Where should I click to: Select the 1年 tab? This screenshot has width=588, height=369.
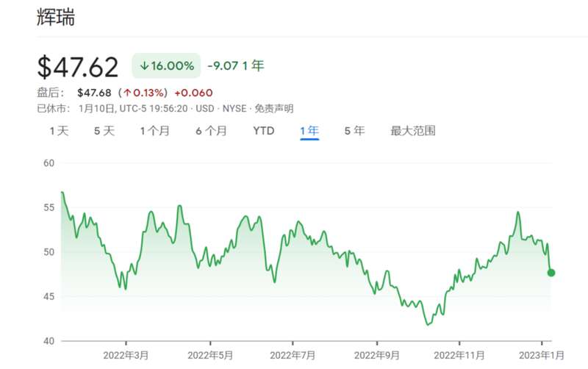tap(309, 131)
